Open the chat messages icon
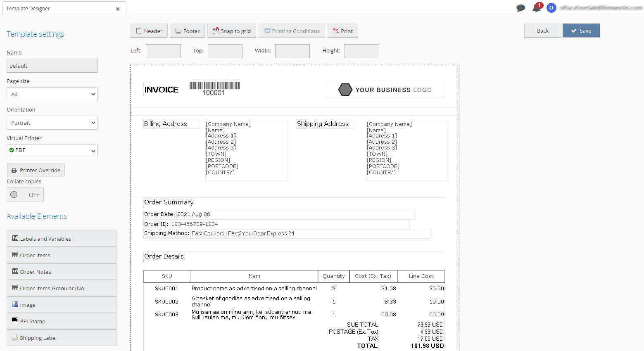This screenshot has width=644, height=351. (520, 8)
